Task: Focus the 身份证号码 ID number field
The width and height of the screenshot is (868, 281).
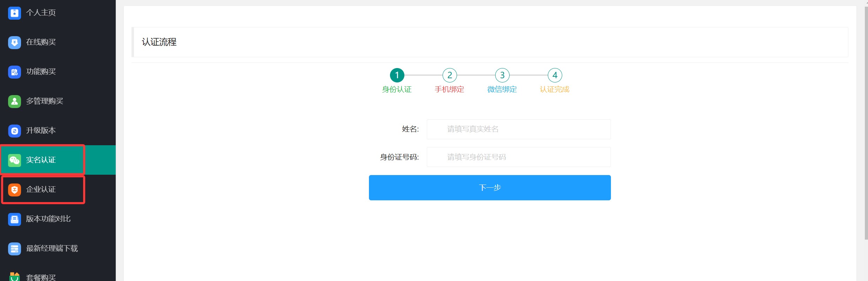Action: (x=518, y=157)
